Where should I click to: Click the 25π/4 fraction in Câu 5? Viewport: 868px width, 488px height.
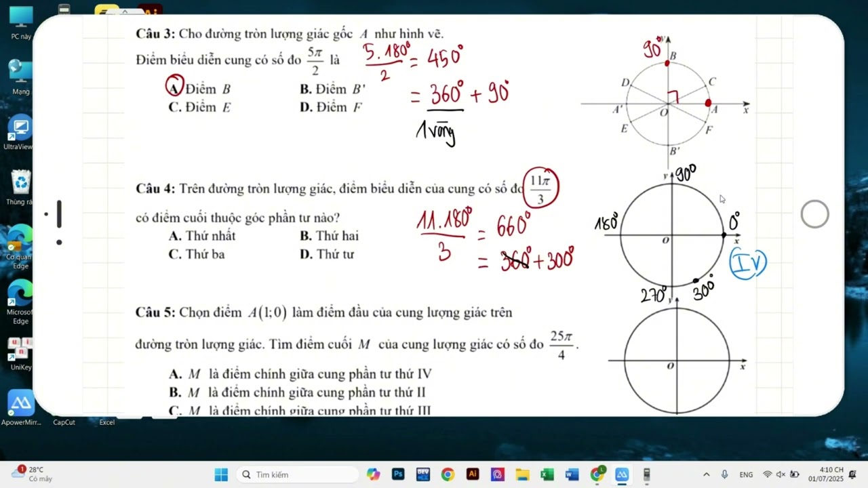point(561,344)
